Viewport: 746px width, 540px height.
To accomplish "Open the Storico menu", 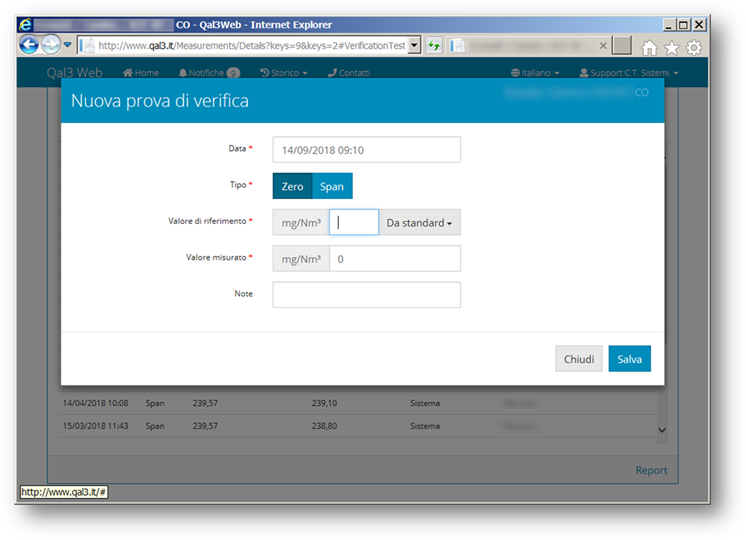I will [283, 73].
